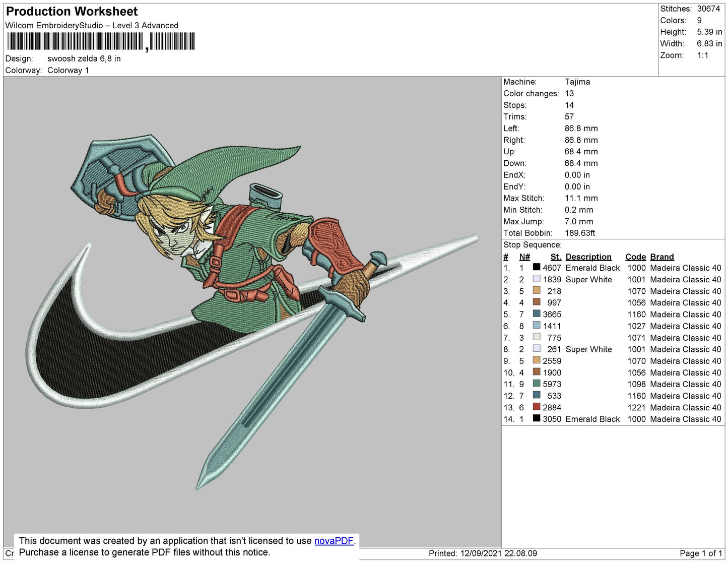Click the barcode under the Wilcom title
The width and height of the screenshot is (728, 563).
101,42
